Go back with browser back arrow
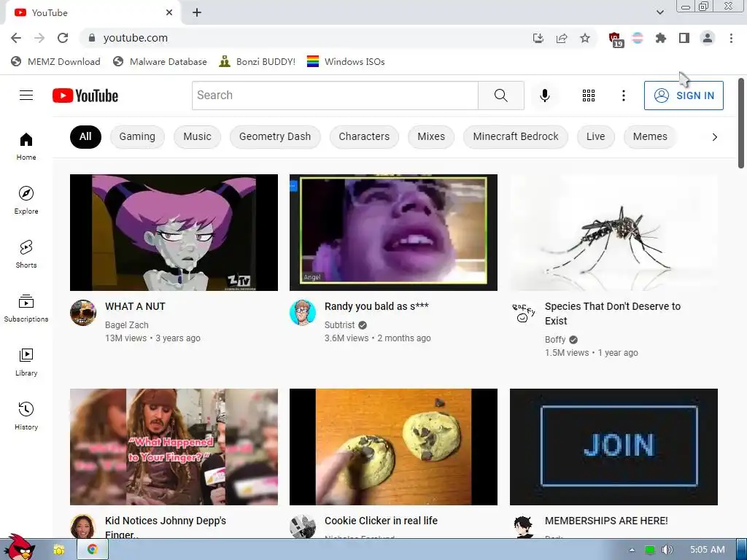The height and width of the screenshot is (560, 747). tap(16, 38)
